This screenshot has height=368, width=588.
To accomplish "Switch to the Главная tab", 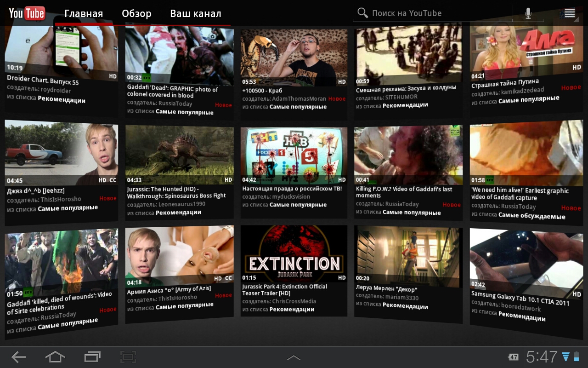I will (x=84, y=13).
